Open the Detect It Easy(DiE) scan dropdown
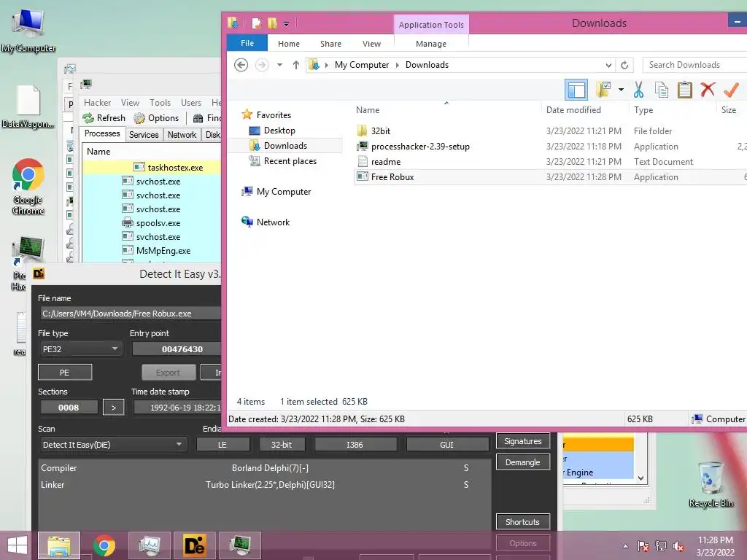The image size is (747, 560). coord(112,445)
